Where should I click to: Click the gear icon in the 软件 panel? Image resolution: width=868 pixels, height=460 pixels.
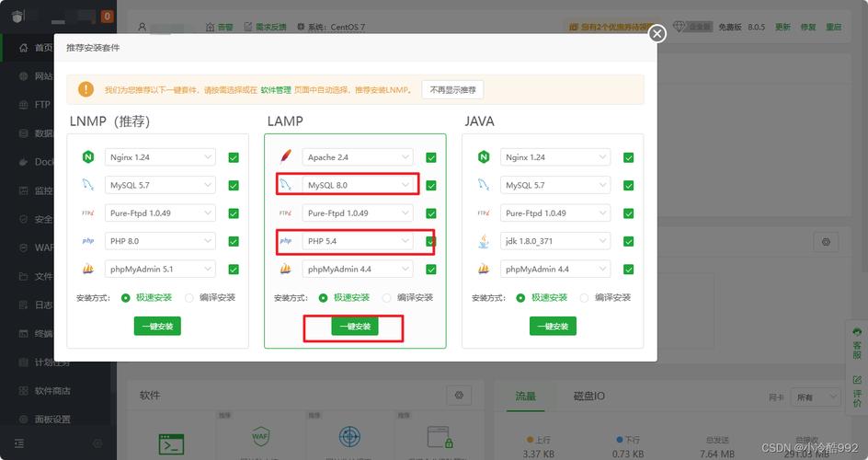[459, 396]
